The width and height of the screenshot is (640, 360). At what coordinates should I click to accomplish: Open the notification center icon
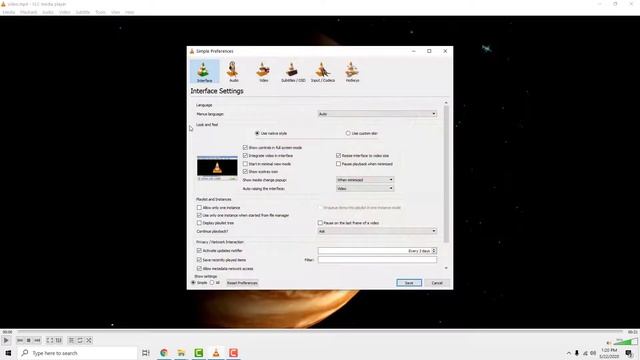tap(629, 353)
